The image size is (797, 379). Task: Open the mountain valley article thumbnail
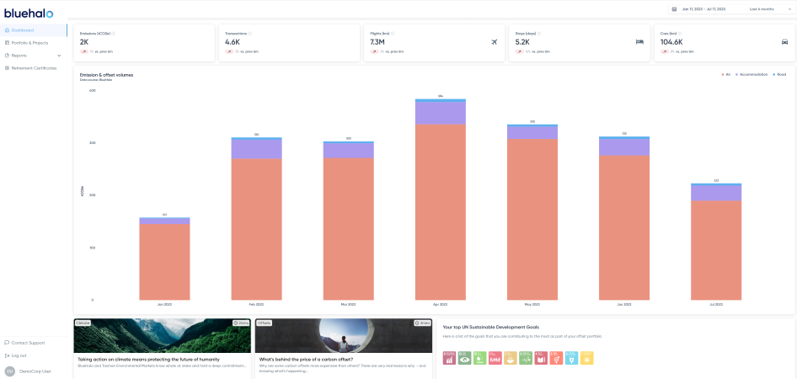(162, 335)
